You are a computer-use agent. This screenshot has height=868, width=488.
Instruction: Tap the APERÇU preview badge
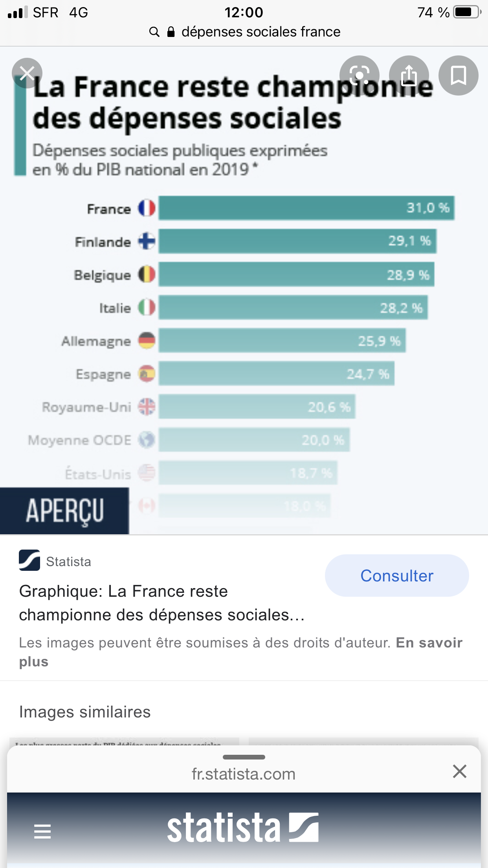(64, 511)
